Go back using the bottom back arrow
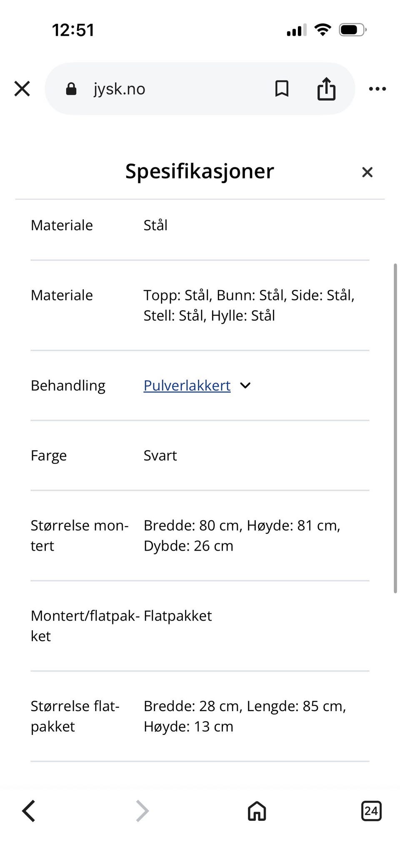400x868 pixels. [29, 811]
